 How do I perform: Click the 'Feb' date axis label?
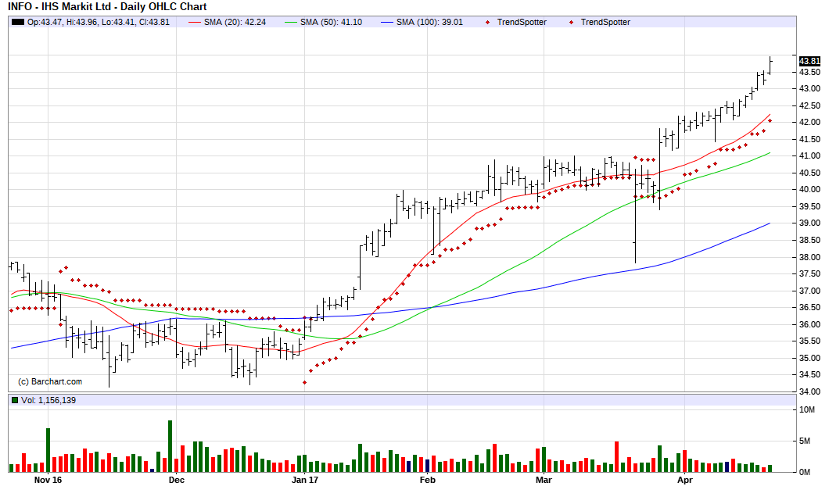pyautogui.click(x=427, y=480)
